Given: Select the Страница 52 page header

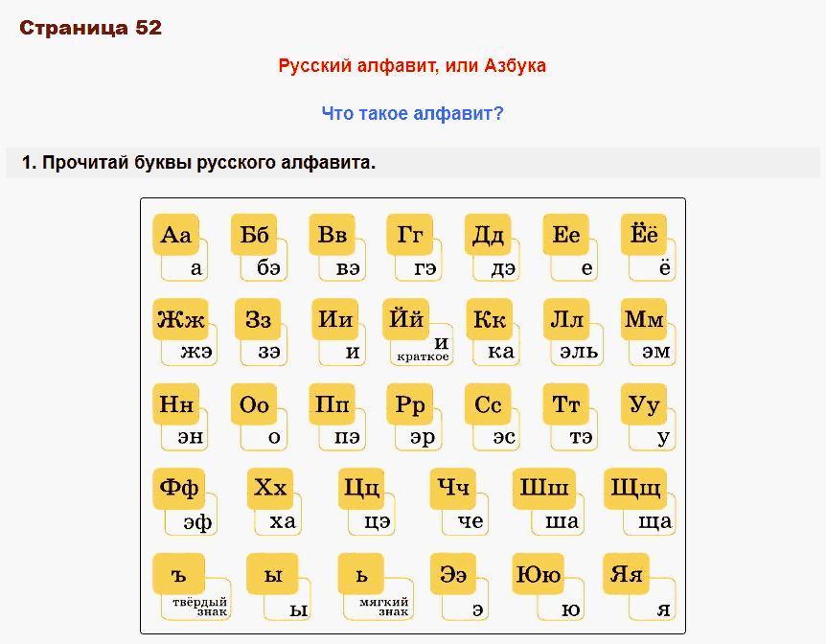Looking at the screenshot, I should pyautogui.click(x=91, y=28).
